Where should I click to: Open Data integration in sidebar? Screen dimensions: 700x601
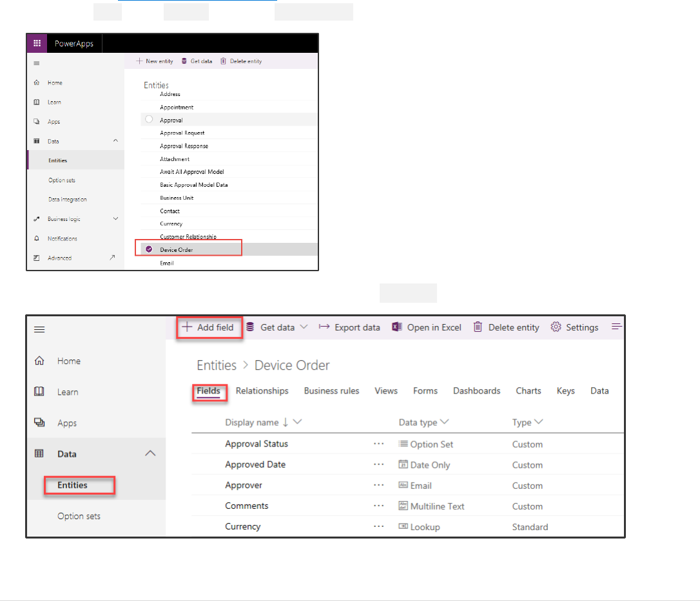68,200
